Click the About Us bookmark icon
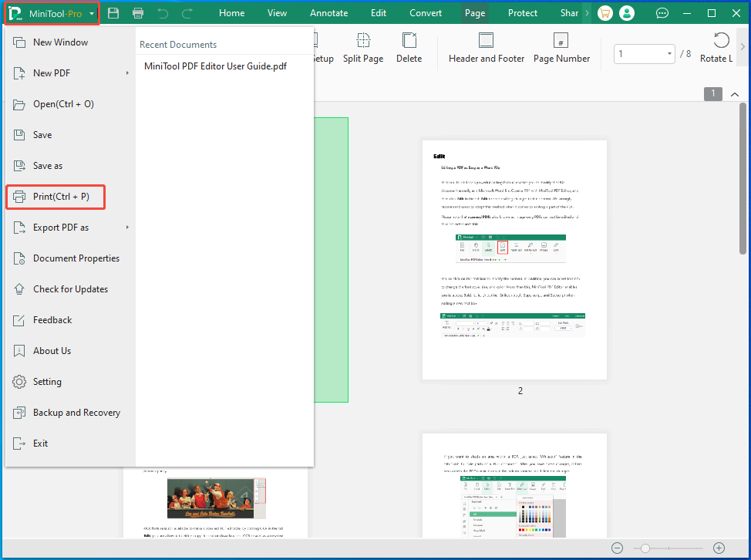The image size is (751, 560). point(19,351)
